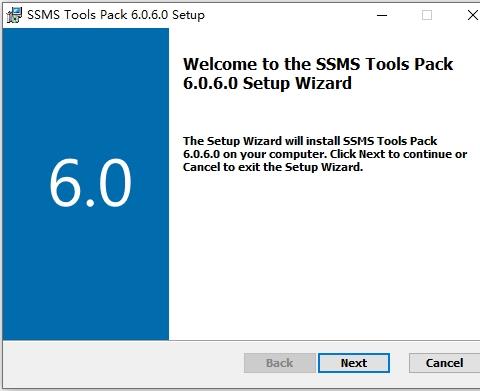Click the greyed-out maximize button
Screen dimensions: 480x391
[427, 15]
